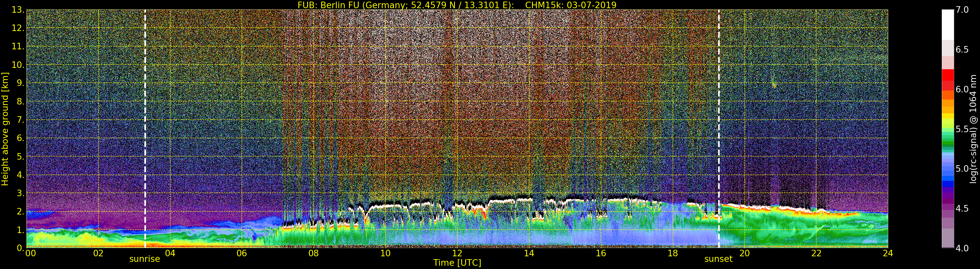
Task: Click the height axis tick "8."
Action: click(x=21, y=102)
